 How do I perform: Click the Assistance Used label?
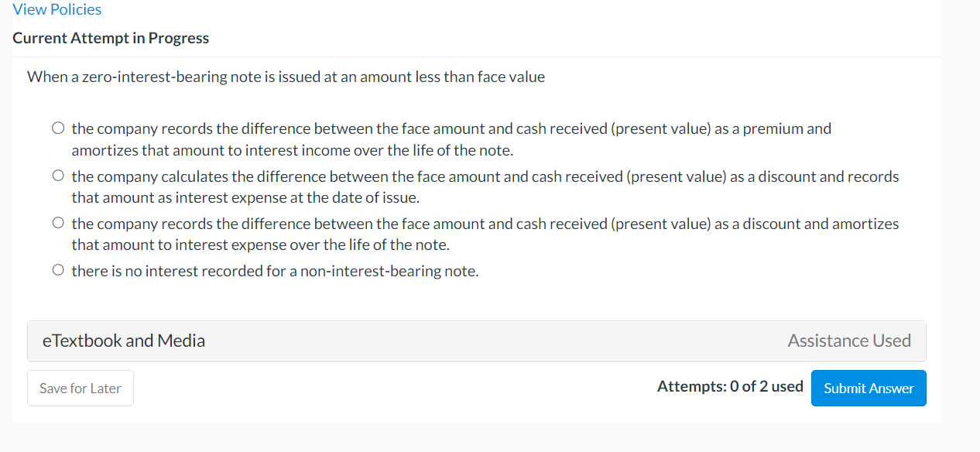(x=849, y=341)
